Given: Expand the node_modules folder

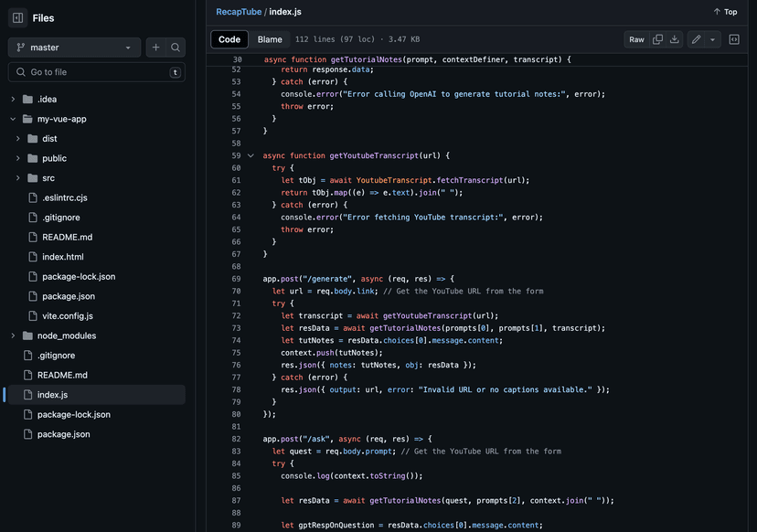Looking at the screenshot, I should [x=13, y=335].
